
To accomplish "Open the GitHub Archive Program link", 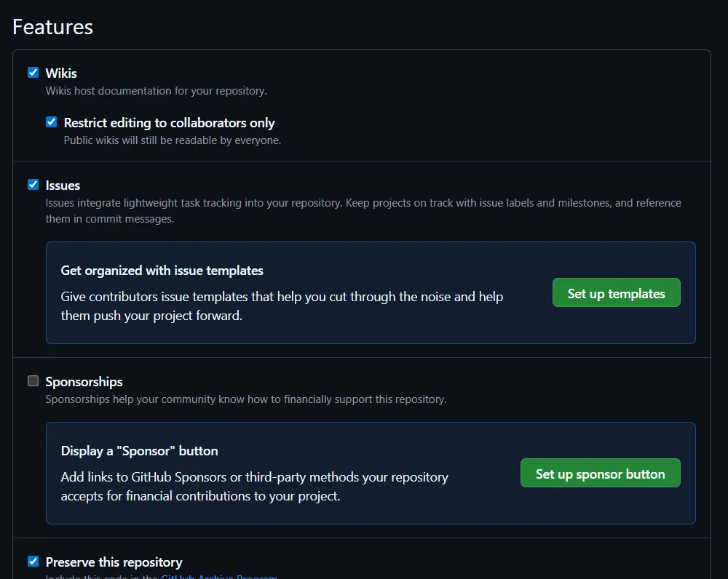I will [218, 577].
